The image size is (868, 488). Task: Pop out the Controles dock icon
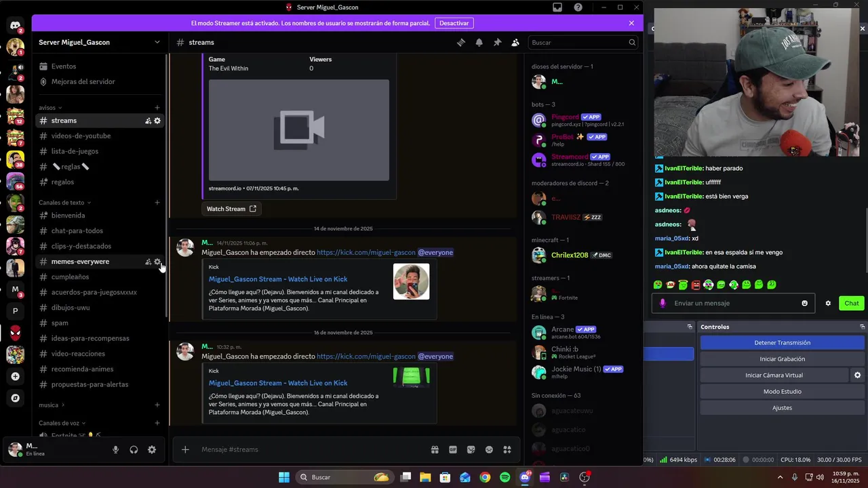pyautogui.click(x=863, y=327)
